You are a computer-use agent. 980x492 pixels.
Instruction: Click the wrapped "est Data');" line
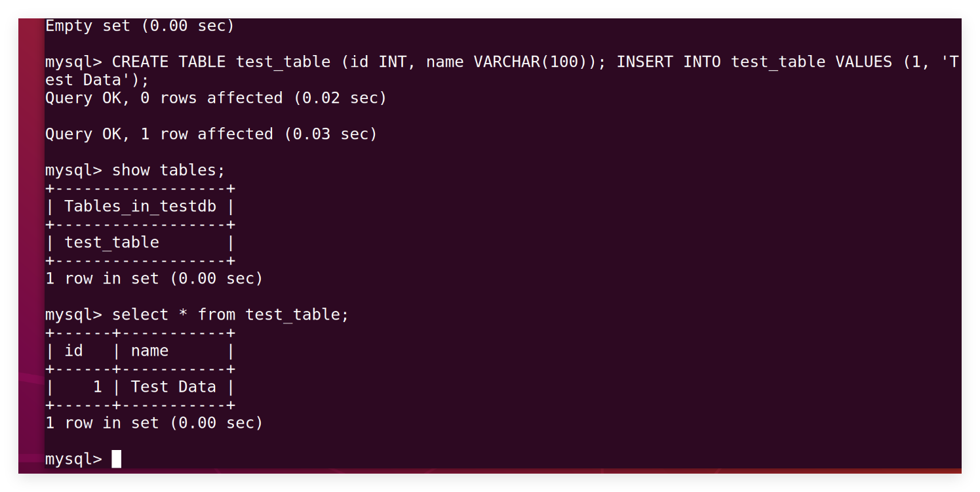coord(97,80)
